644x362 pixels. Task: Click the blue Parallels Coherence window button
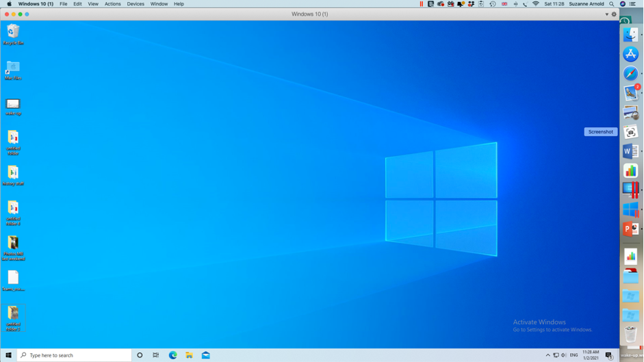[x=27, y=14]
